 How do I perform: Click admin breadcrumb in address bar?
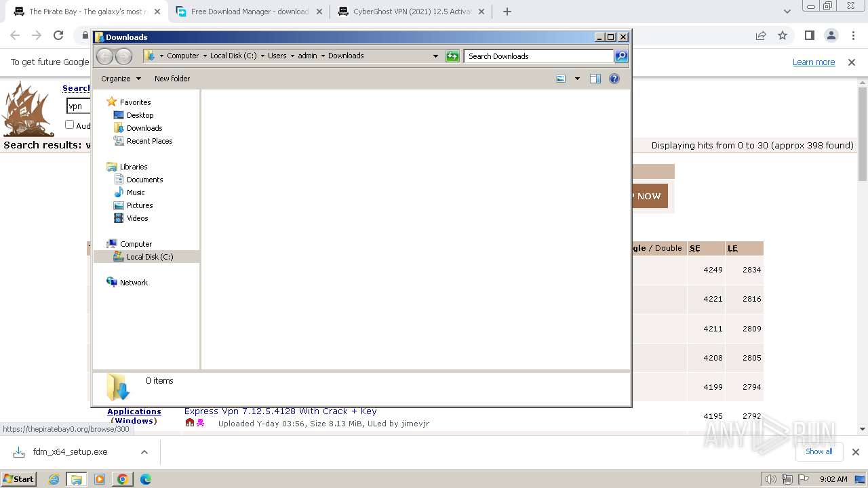pyautogui.click(x=307, y=56)
